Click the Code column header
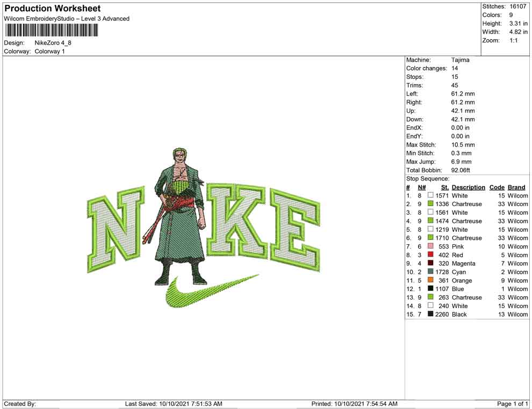The image size is (532, 409). coord(497,187)
